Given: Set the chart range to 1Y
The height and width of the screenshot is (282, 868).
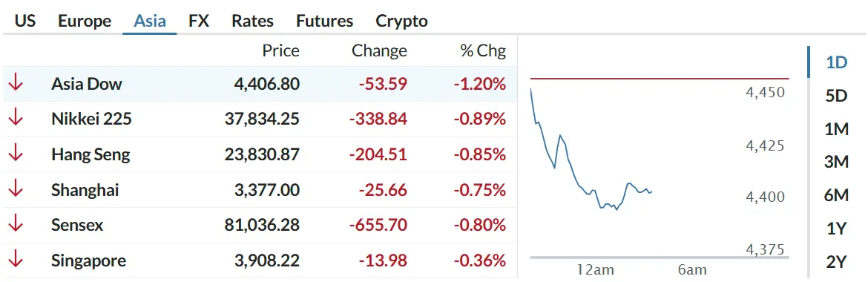Looking at the screenshot, I should pos(836,229).
